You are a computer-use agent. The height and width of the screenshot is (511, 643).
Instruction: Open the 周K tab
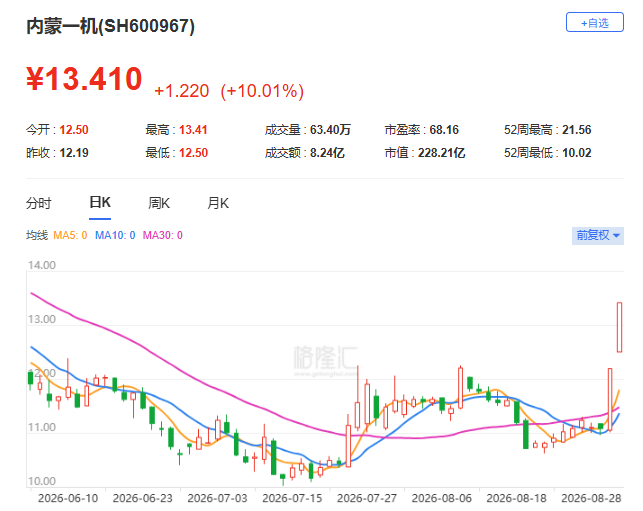click(159, 203)
